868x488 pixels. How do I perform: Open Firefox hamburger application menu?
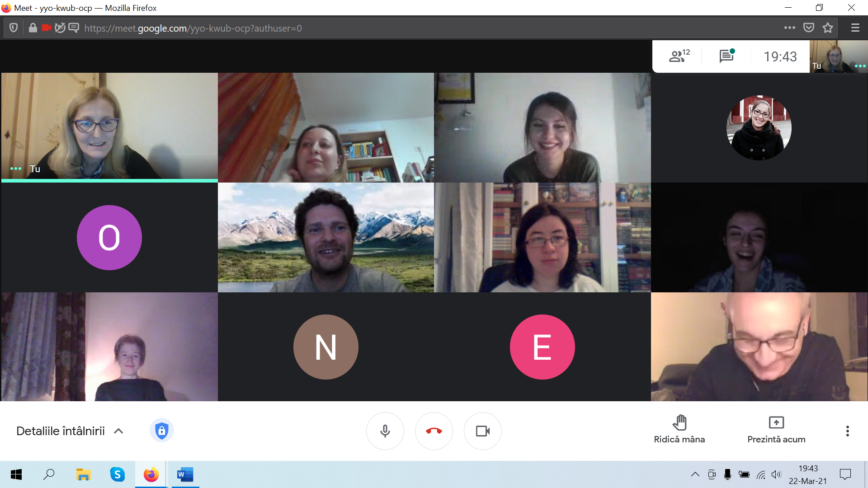click(855, 28)
